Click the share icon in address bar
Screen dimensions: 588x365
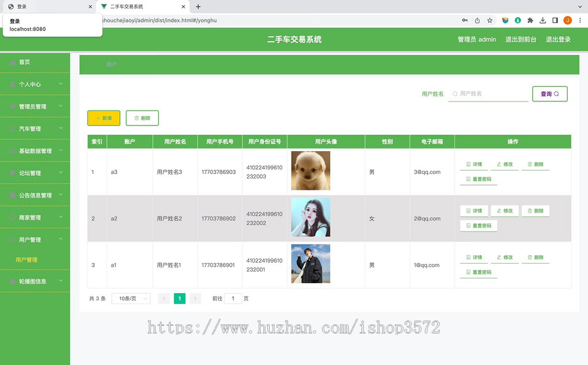tap(478, 20)
